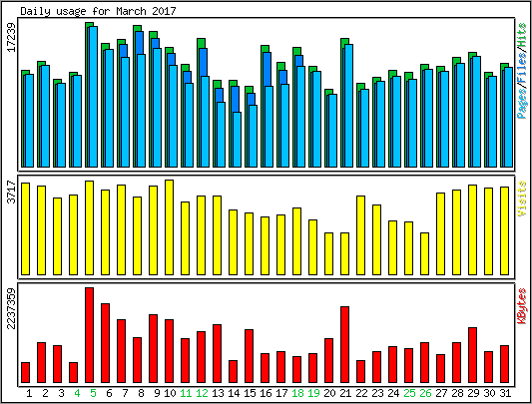Screen dimensions: 532x404
Task: Click the hits bar for day 5
Action: (89, 24)
